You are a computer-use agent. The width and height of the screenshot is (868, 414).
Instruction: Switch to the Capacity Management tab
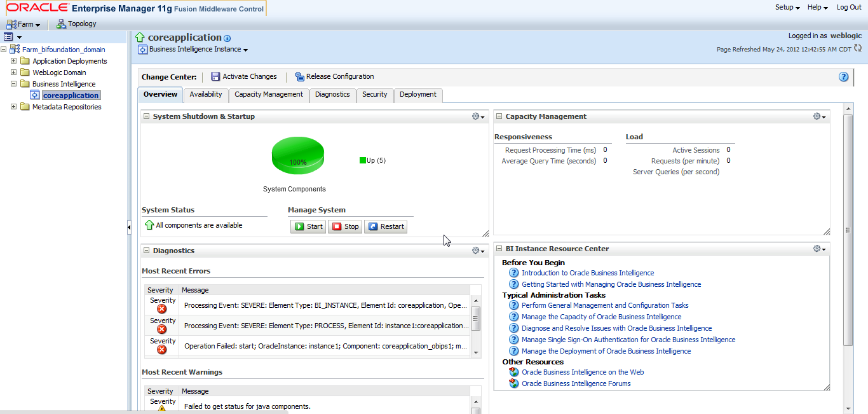click(269, 95)
